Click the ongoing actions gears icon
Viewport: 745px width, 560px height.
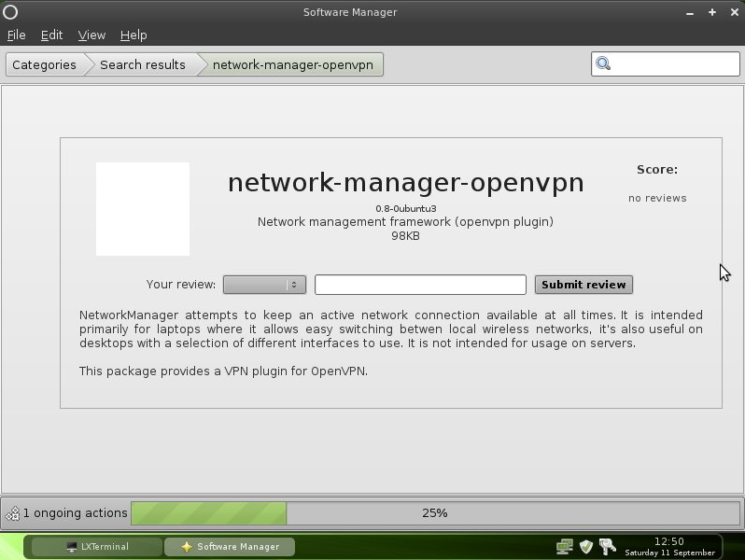pos(13,513)
